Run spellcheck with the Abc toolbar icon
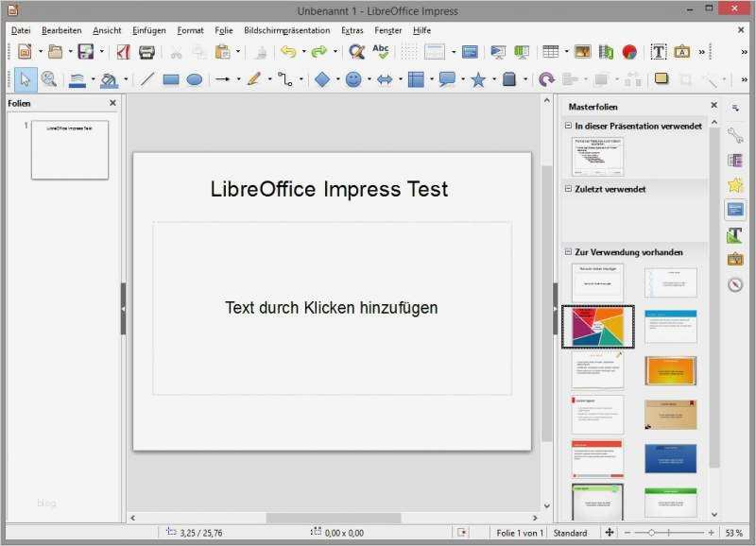 tap(381, 54)
